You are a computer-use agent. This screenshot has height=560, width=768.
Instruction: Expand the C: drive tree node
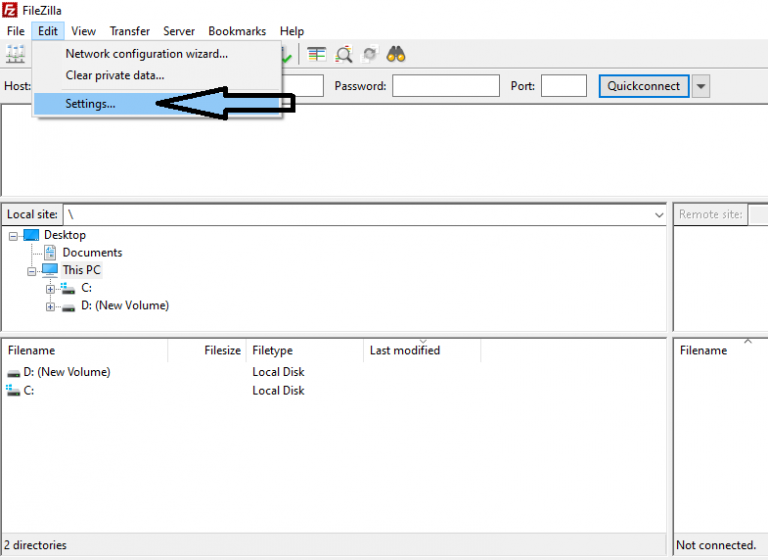point(50,289)
